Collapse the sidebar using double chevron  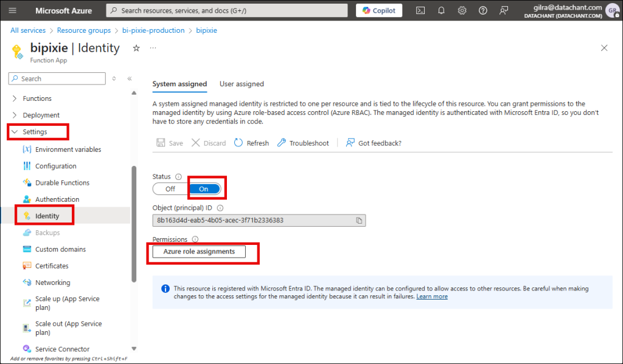click(x=130, y=78)
